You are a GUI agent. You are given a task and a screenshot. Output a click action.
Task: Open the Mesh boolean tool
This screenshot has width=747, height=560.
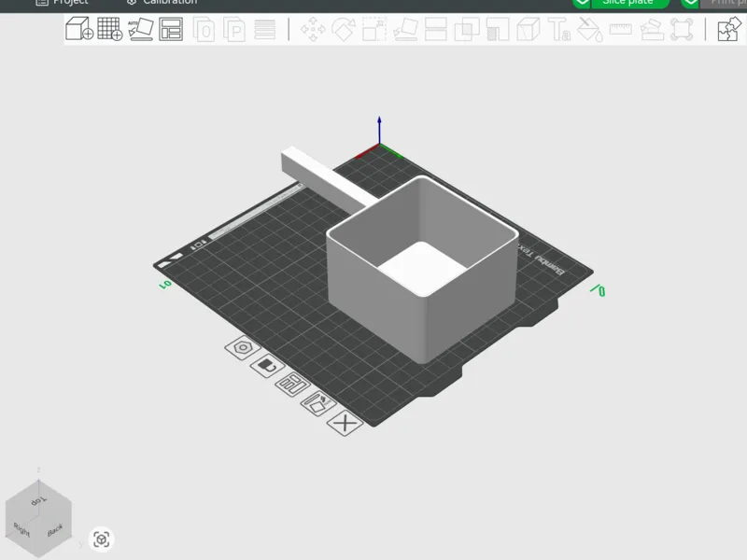(467, 30)
